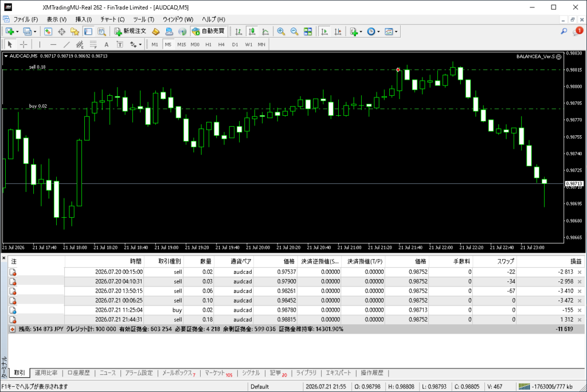The height and width of the screenshot is (392, 587).
Task: Draw a horizontal line on the chart
Action: [x=53, y=45]
